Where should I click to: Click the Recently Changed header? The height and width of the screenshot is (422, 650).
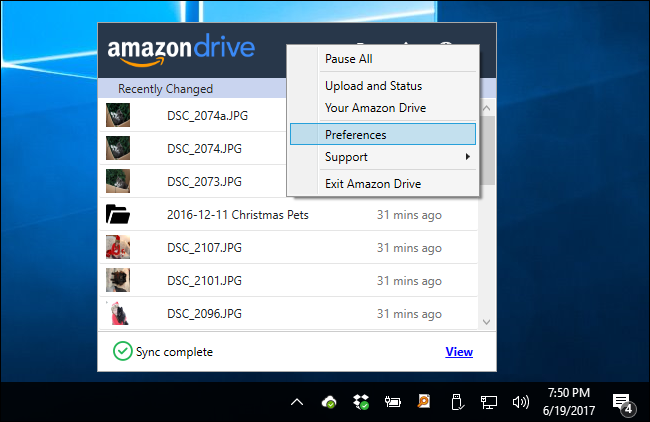coord(165,89)
